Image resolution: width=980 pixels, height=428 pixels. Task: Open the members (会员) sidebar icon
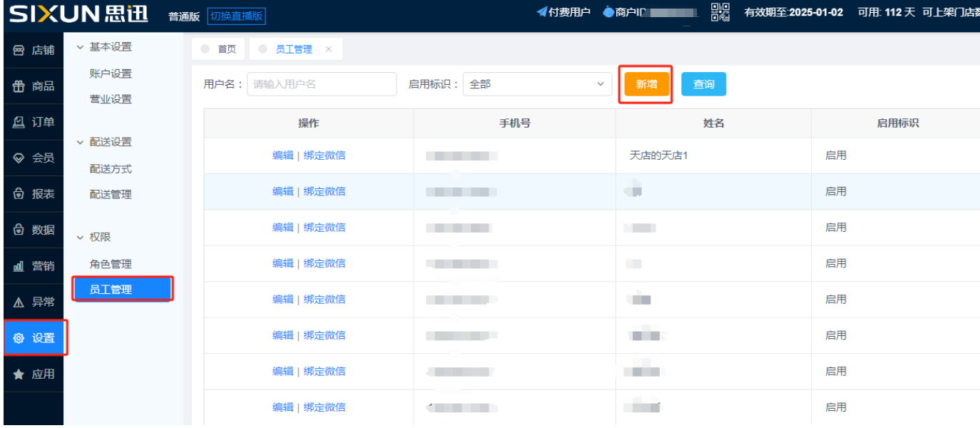point(19,158)
